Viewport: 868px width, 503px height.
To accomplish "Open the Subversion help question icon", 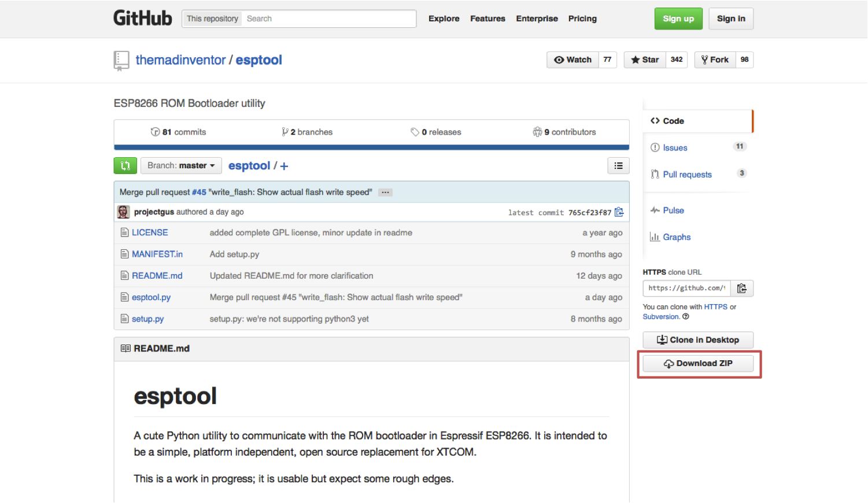I will (686, 317).
